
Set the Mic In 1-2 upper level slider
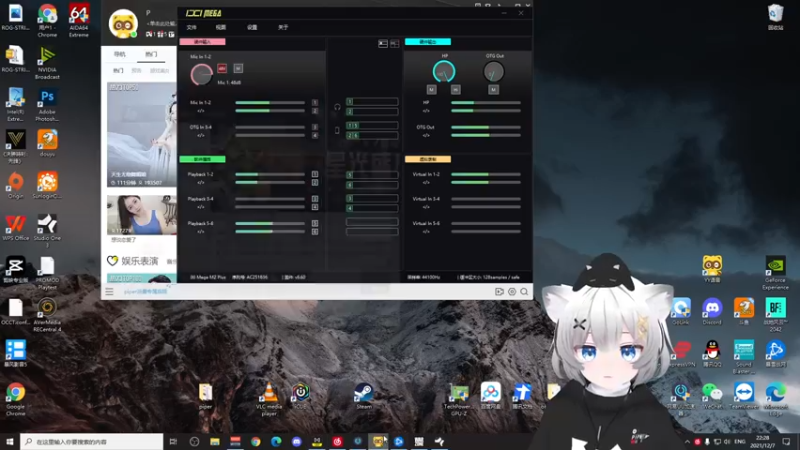click(270, 103)
